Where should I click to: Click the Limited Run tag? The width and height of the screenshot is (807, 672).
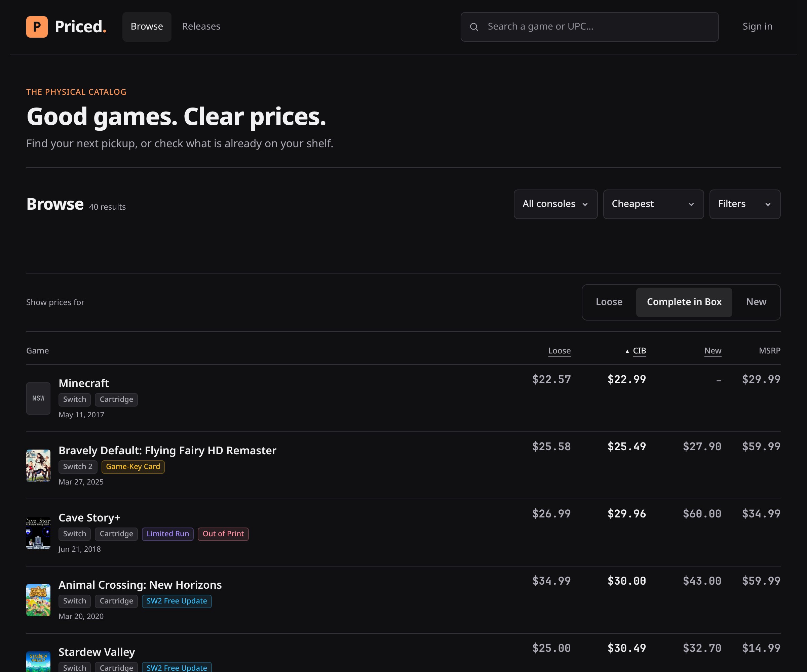tap(167, 534)
